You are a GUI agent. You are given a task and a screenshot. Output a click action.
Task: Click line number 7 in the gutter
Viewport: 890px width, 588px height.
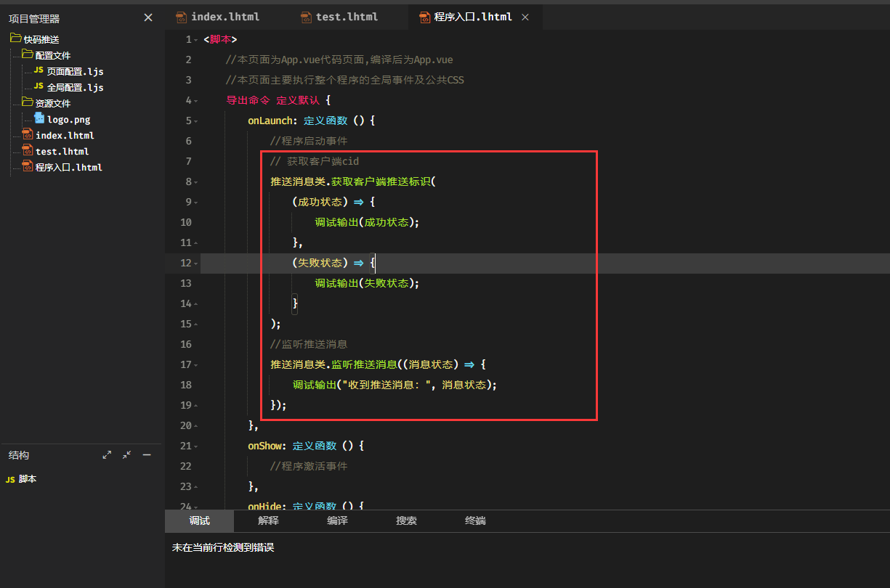pyautogui.click(x=188, y=161)
